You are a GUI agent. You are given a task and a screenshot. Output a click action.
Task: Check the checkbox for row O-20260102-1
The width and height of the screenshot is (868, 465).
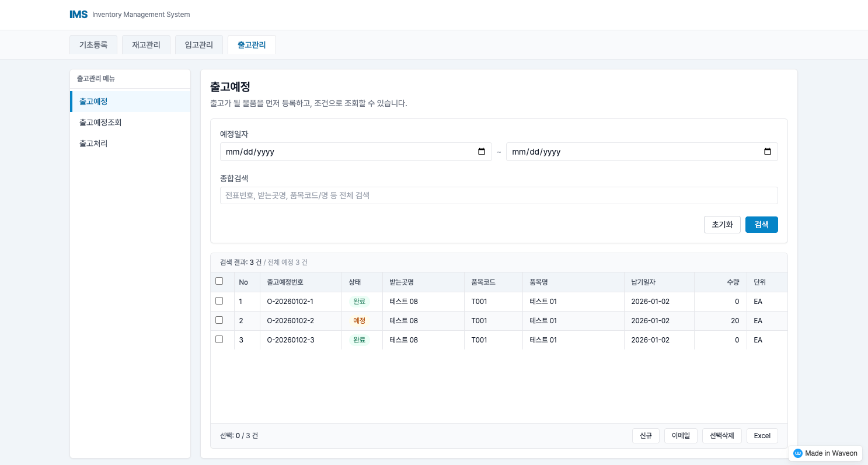pyautogui.click(x=219, y=301)
